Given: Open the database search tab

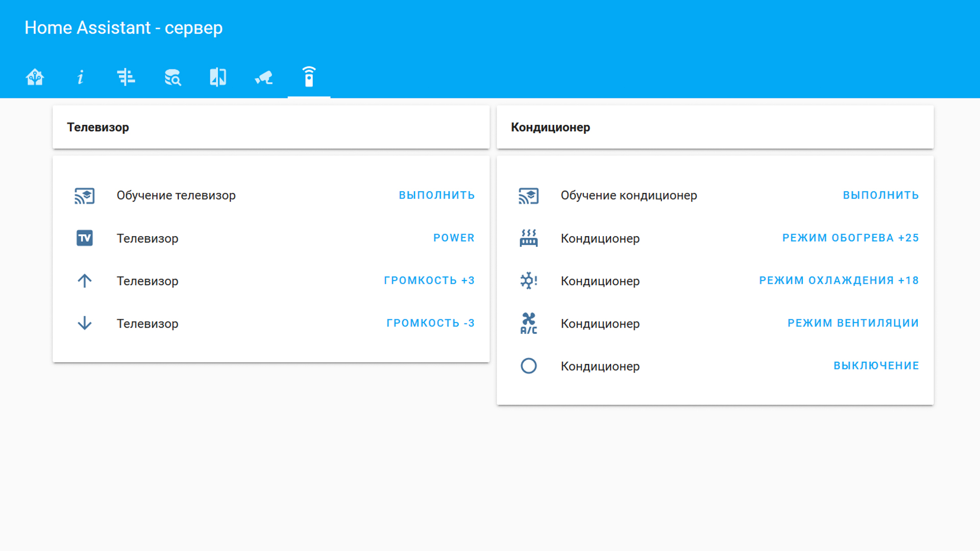Looking at the screenshot, I should (173, 77).
